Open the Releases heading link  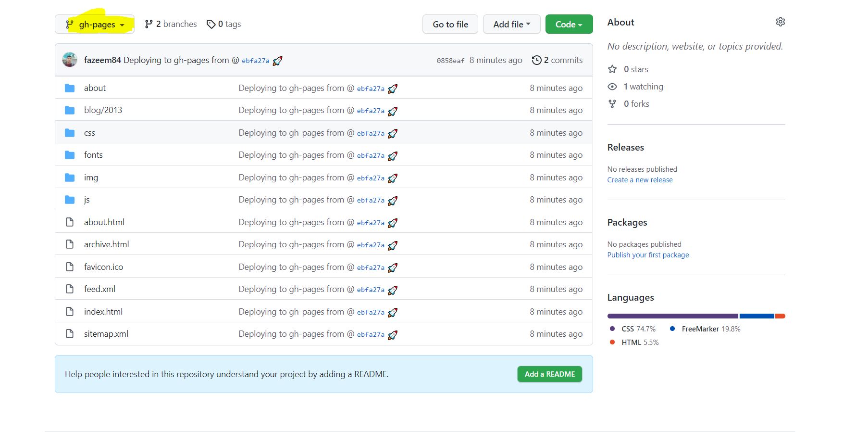coord(626,147)
